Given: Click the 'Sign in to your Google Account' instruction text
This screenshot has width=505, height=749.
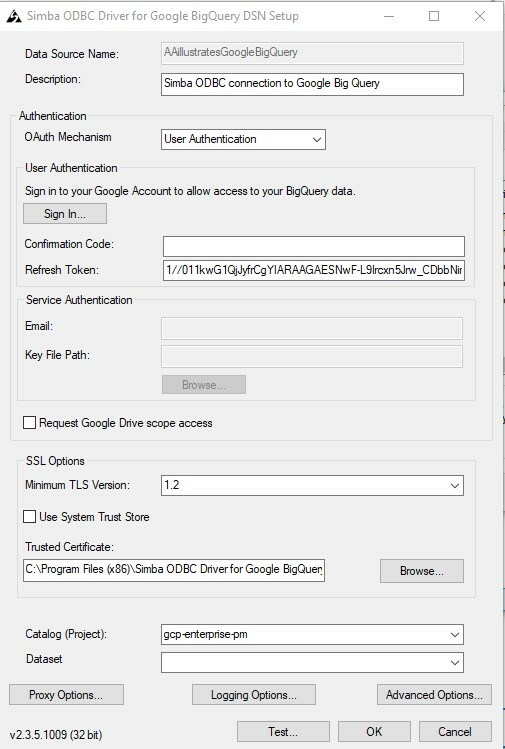Looking at the screenshot, I should (190, 191).
